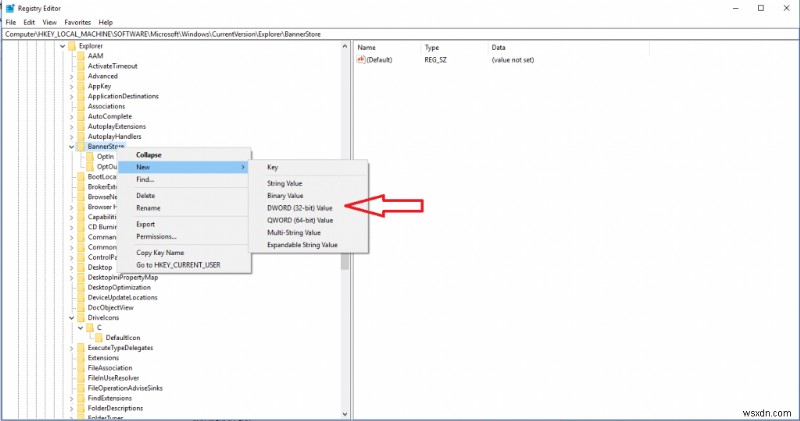800x421 pixels.
Task: Click the AutoplayExtensions folder icon
Action: tap(81, 127)
